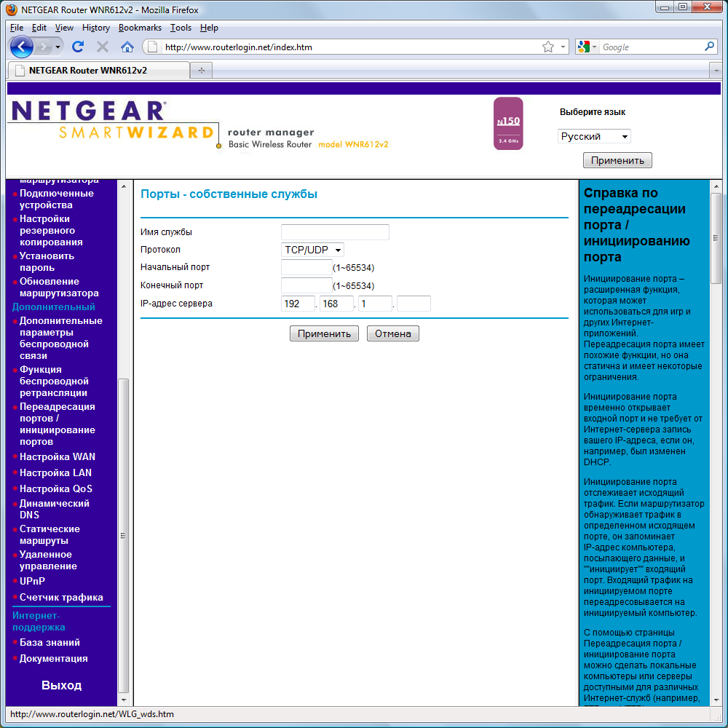
Task: Open the Help menu
Action: 209,28
